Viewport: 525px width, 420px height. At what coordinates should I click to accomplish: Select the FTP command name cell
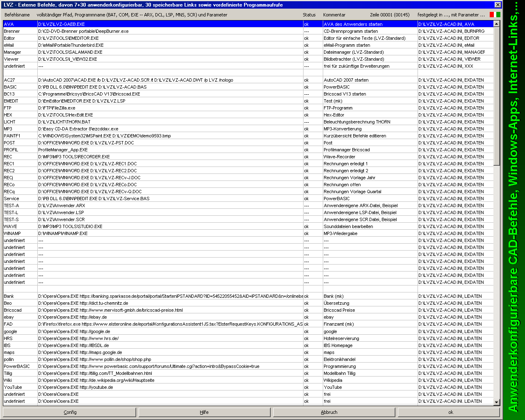click(x=20, y=108)
